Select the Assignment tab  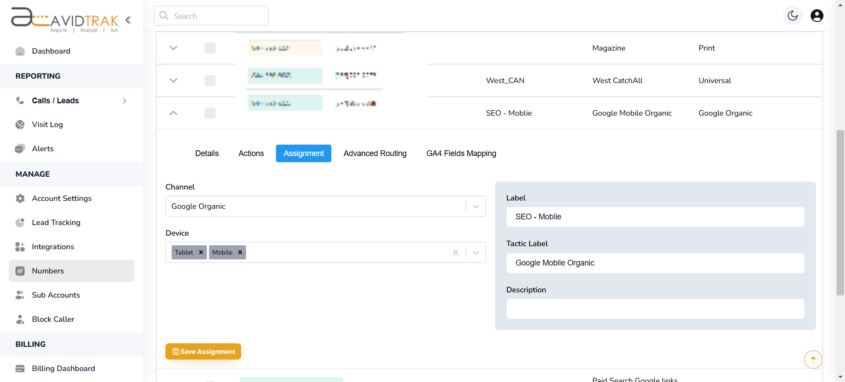tap(303, 154)
